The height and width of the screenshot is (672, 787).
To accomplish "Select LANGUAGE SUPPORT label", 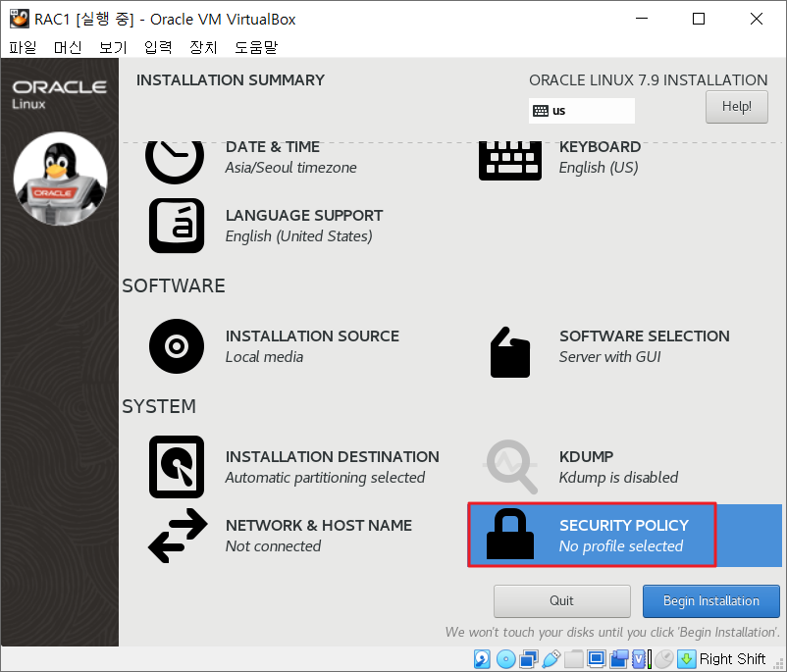I will (x=304, y=216).
